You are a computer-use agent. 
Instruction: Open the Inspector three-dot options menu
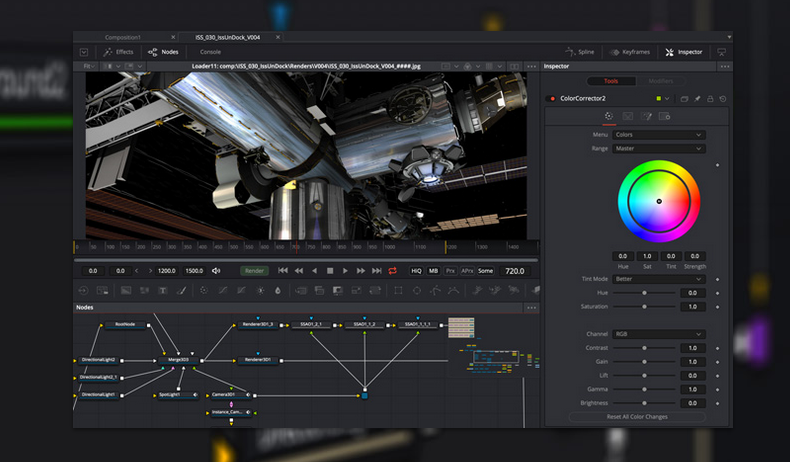[x=725, y=67]
